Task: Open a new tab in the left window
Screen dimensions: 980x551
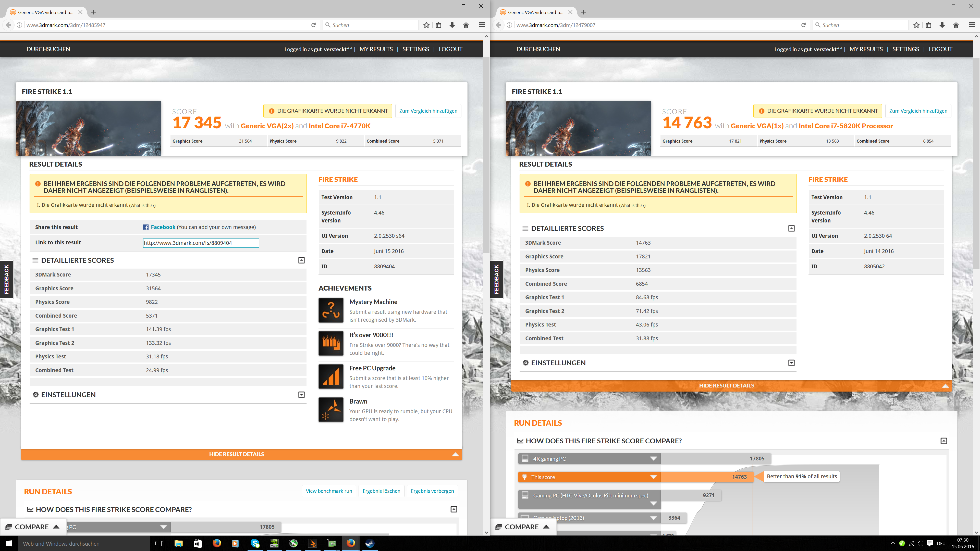Action: (94, 12)
